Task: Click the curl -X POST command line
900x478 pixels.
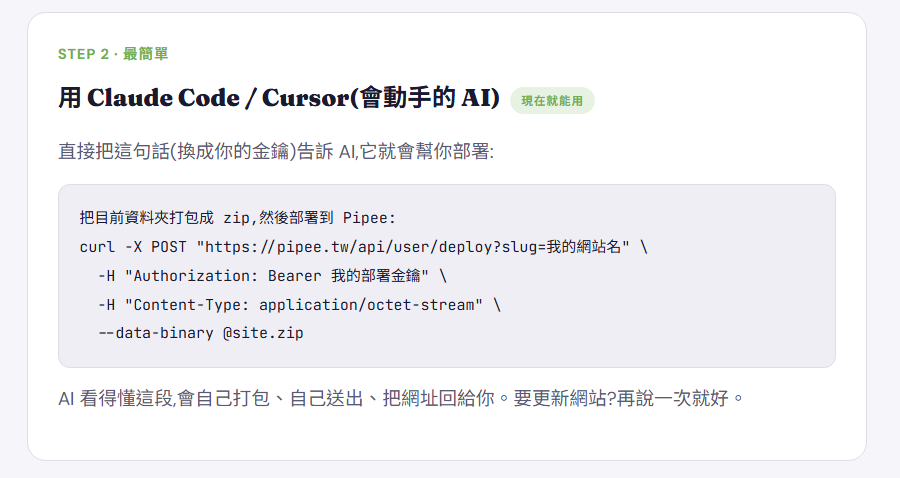Action: (364, 247)
